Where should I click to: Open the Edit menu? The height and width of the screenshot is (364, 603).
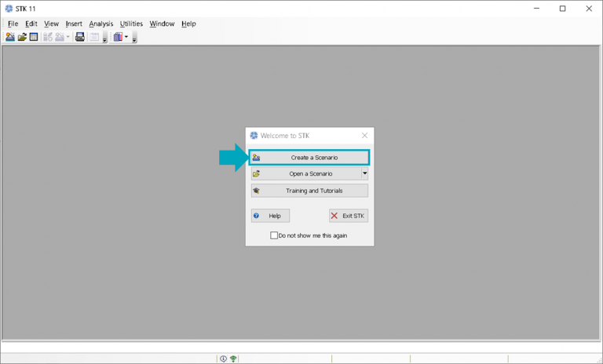coord(31,24)
